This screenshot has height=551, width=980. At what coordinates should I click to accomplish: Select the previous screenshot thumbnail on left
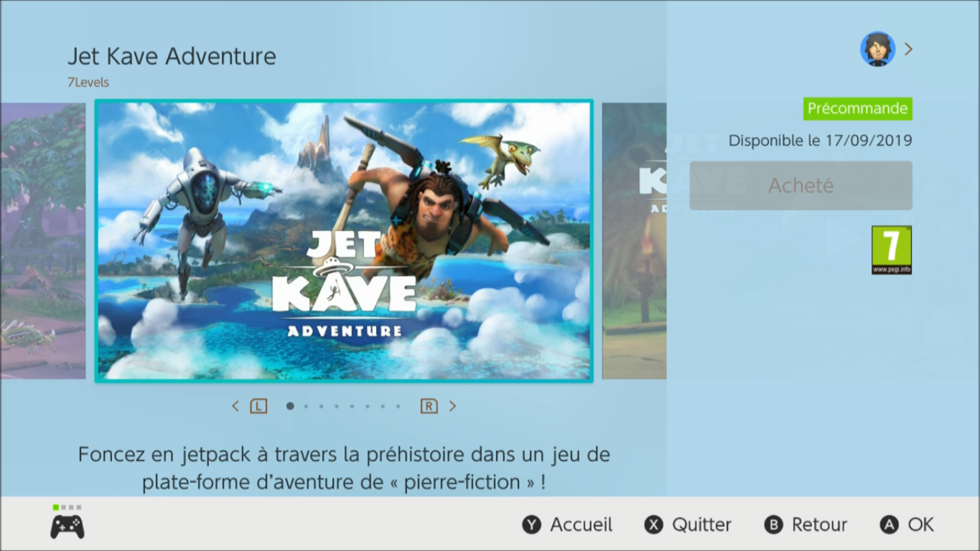[x=43, y=241]
